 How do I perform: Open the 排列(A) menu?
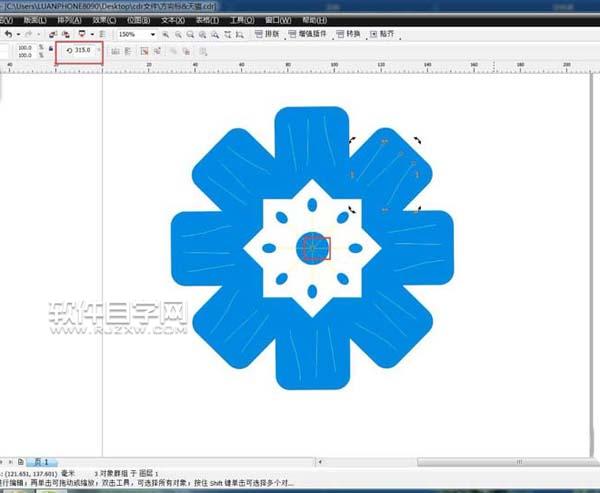point(69,20)
